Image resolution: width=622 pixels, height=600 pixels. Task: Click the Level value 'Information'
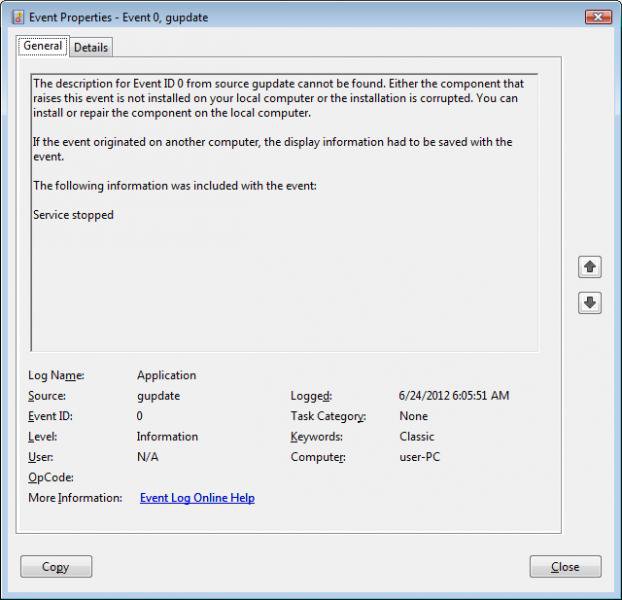tap(167, 437)
